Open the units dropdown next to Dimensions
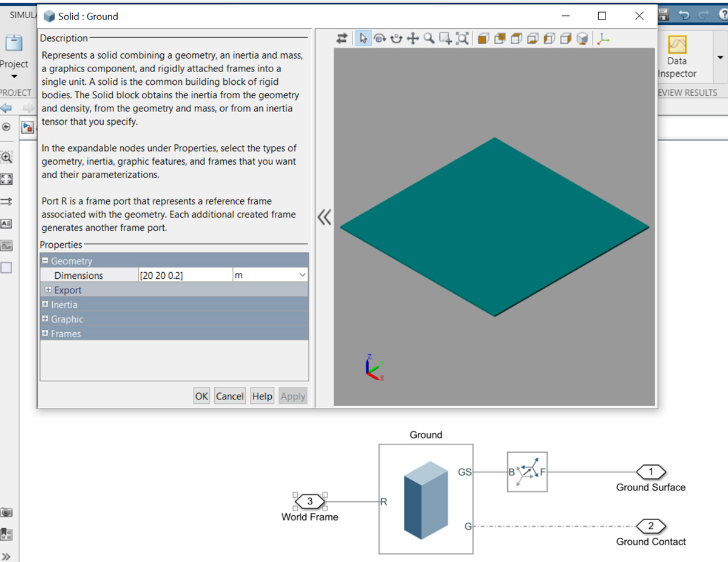Image resolution: width=728 pixels, height=562 pixels. pyautogui.click(x=302, y=275)
